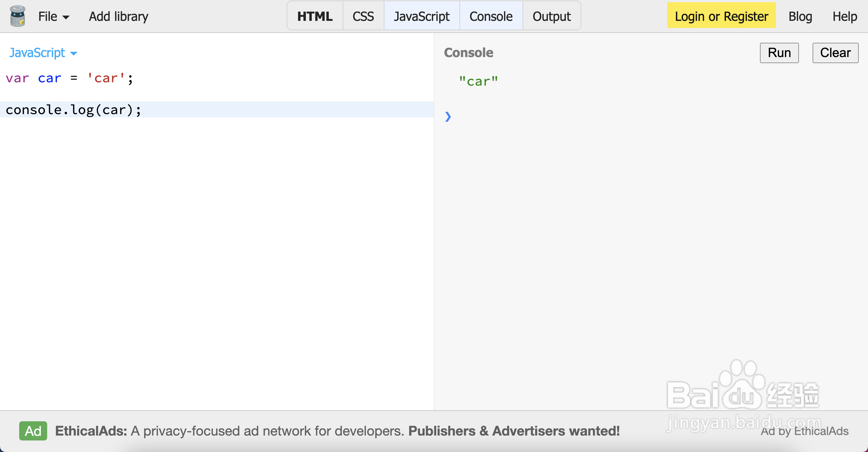The image size is (868, 452).
Task: Click the Login or Register button
Action: click(721, 16)
